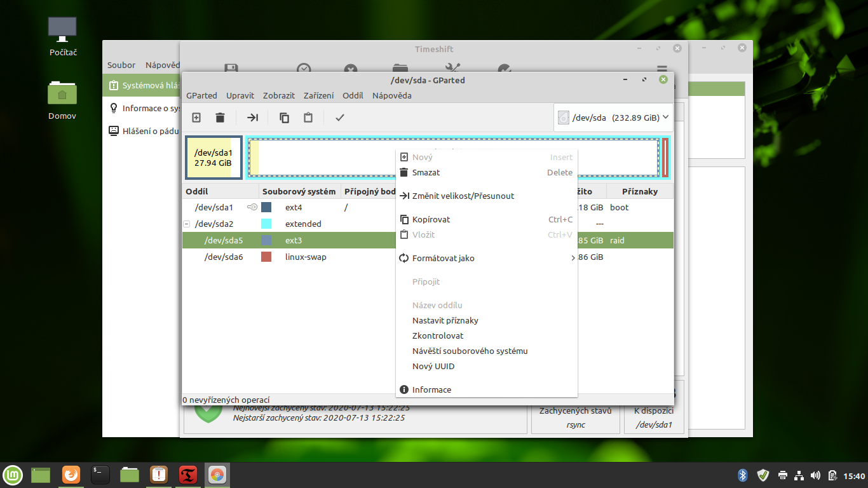
Task: Click the Copy partition toolbar icon
Action: (x=285, y=118)
